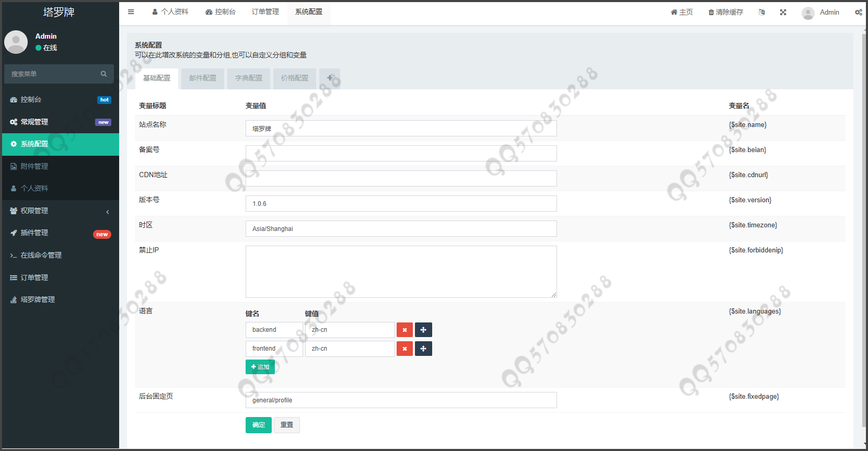The width and height of the screenshot is (868, 451).
Task: Switch to the 价格配置 tab
Action: [294, 78]
